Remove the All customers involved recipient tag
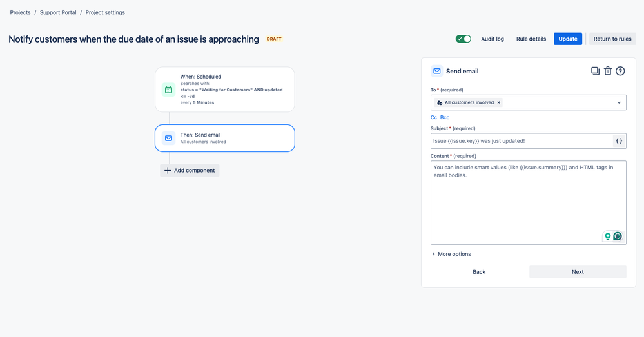The height and width of the screenshot is (337, 644). point(498,102)
